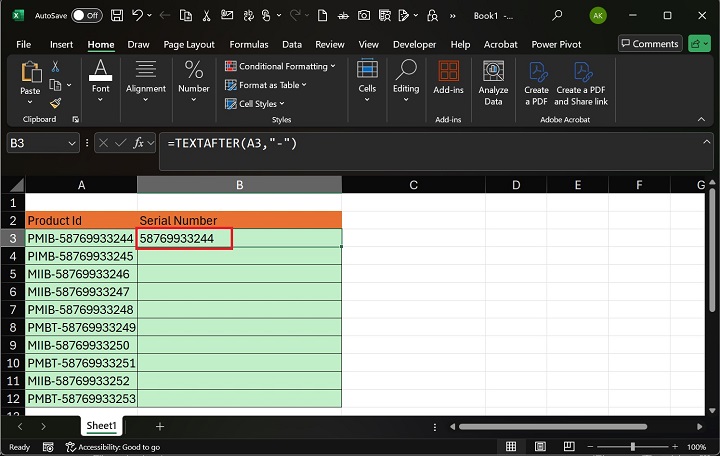Add a new sheet with plus button

(159, 426)
